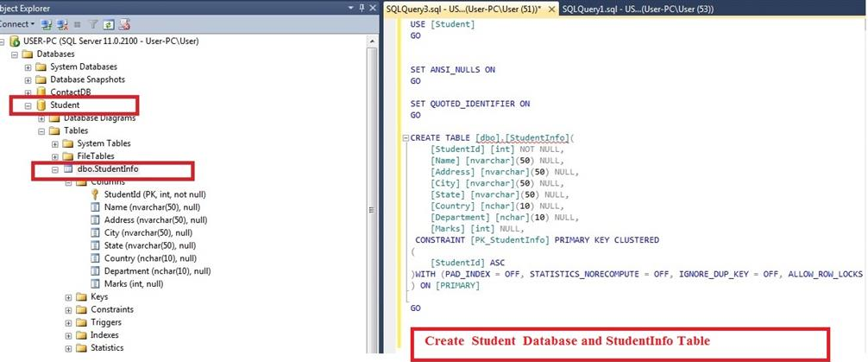Click the Constraints folder icon
The image size is (868, 362).
81,310
